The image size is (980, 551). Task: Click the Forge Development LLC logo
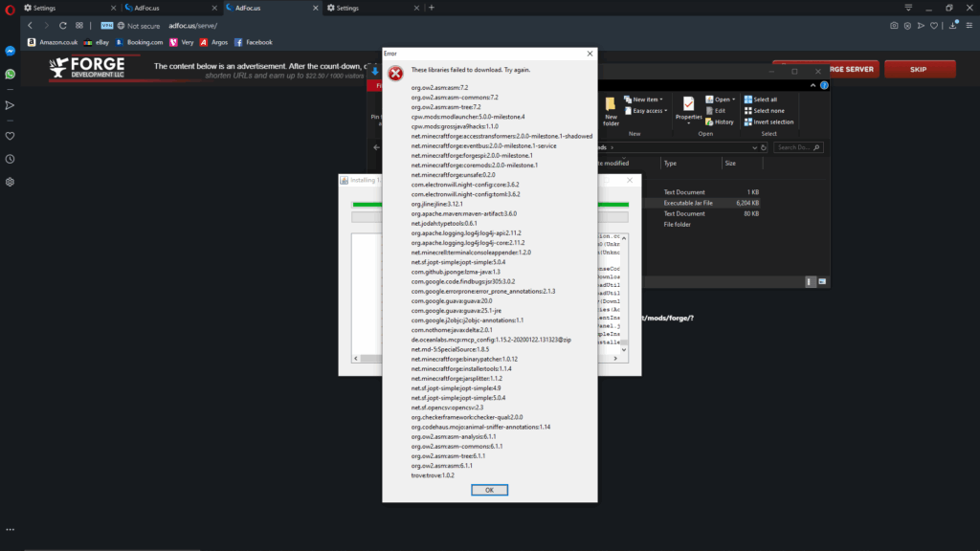[87, 68]
